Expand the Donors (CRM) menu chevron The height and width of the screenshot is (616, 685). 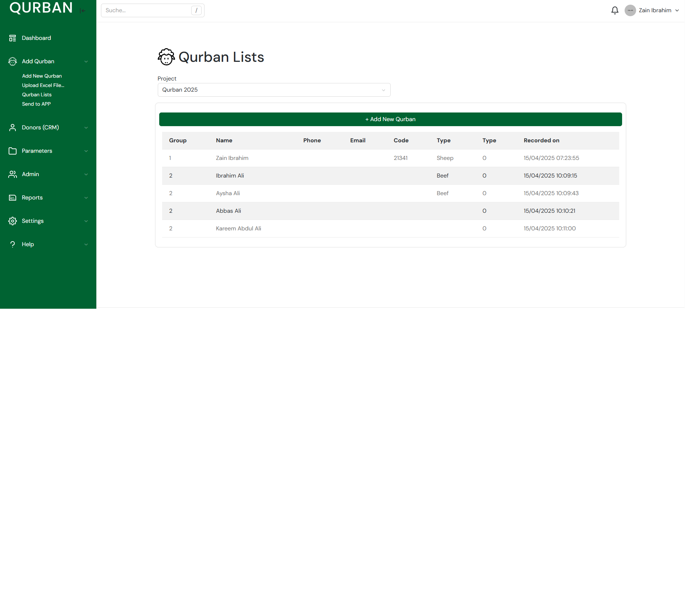pyautogui.click(x=86, y=128)
